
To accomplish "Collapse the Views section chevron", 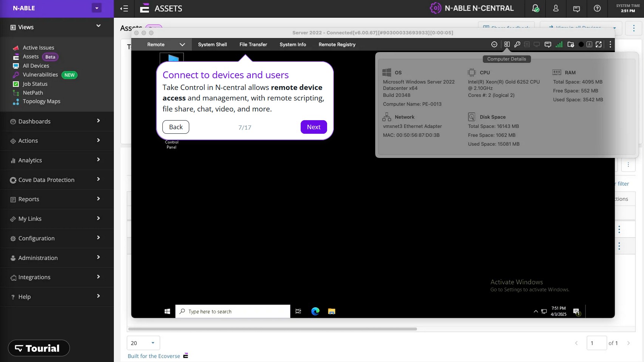I will tap(99, 26).
